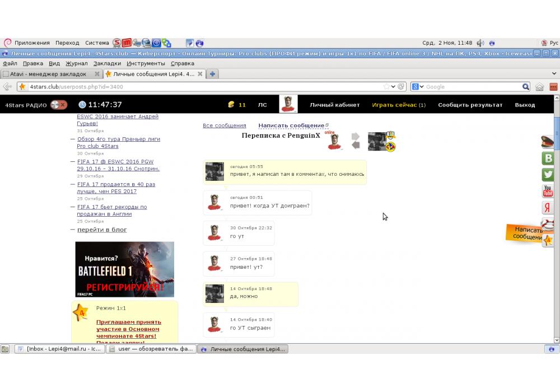Click the browser Home icon
This screenshot has width=560, height=392.
click(x=540, y=87)
